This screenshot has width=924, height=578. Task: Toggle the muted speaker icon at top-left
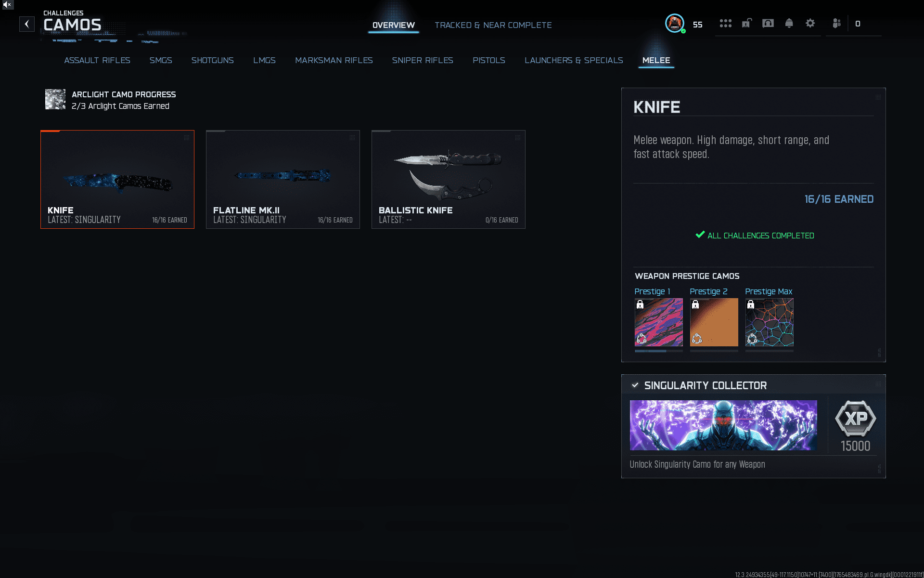pyautogui.click(x=7, y=4)
